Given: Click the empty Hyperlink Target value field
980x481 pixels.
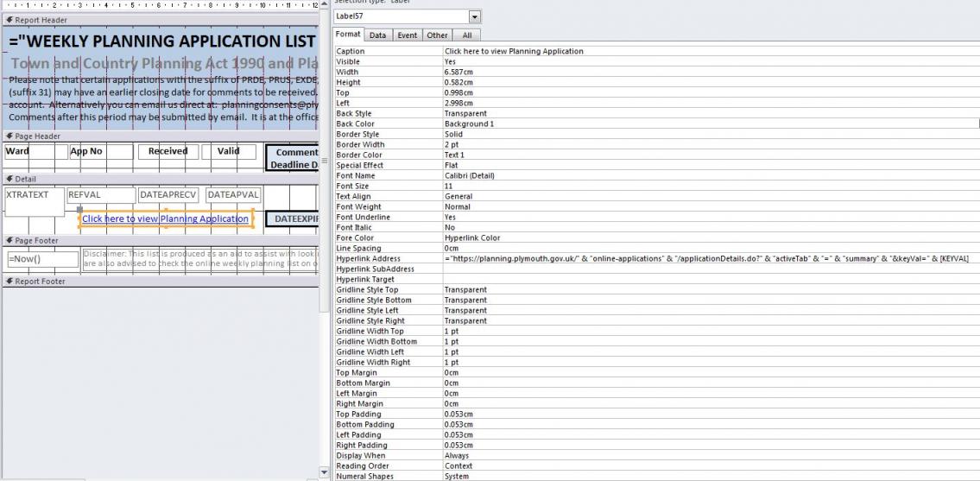Looking at the screenshot, I should pyautogui.click(x=711, y=280).
